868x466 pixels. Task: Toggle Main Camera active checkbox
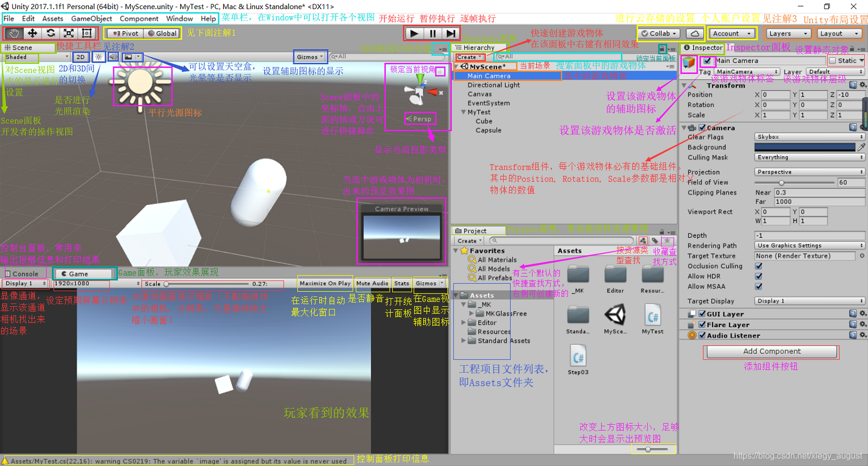click(707, 61)
